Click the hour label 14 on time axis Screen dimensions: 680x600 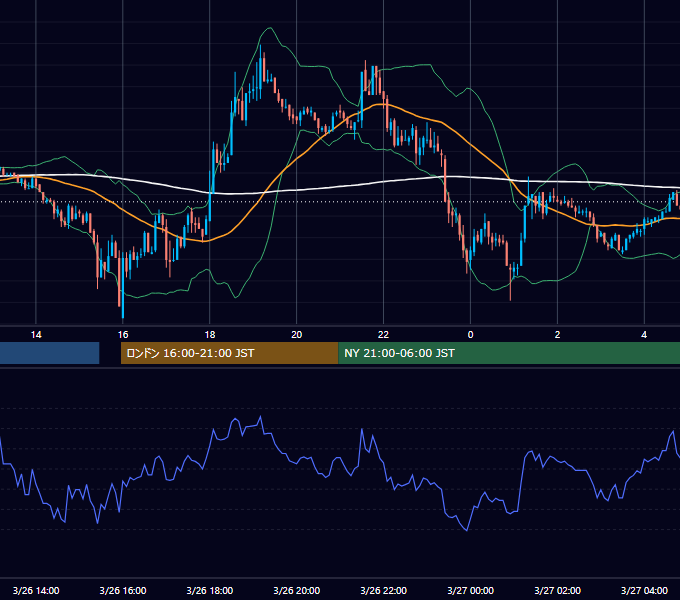[x=36, y=335]
